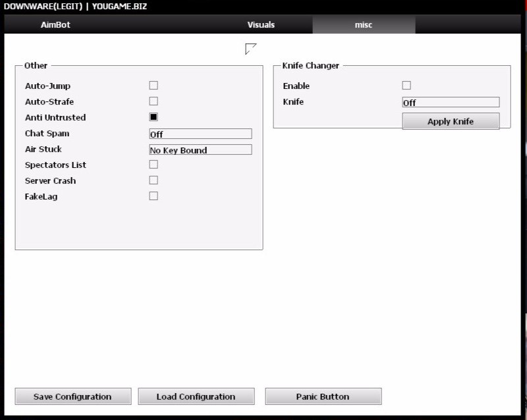Enable the Auto-Jump checkbox
The width and height of the screenshot is (527, 420).
coord(153,86)
